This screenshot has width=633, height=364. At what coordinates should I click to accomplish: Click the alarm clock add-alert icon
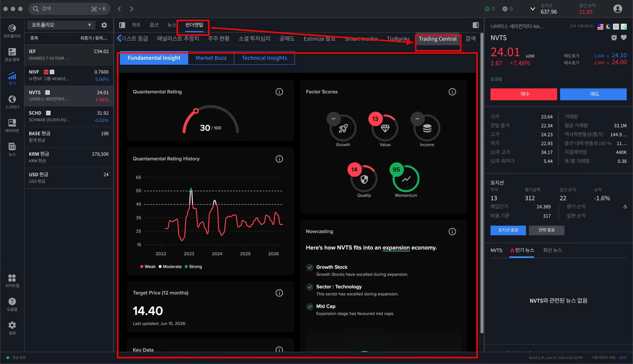coord(614,38)
